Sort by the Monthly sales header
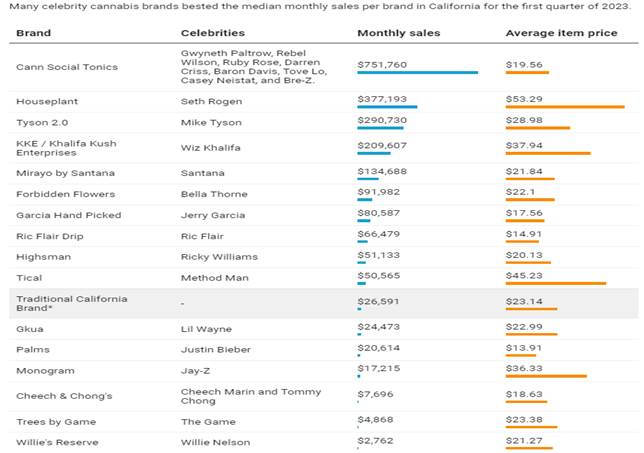The width and height of the screenshot is (644, 453). point(398,33)
